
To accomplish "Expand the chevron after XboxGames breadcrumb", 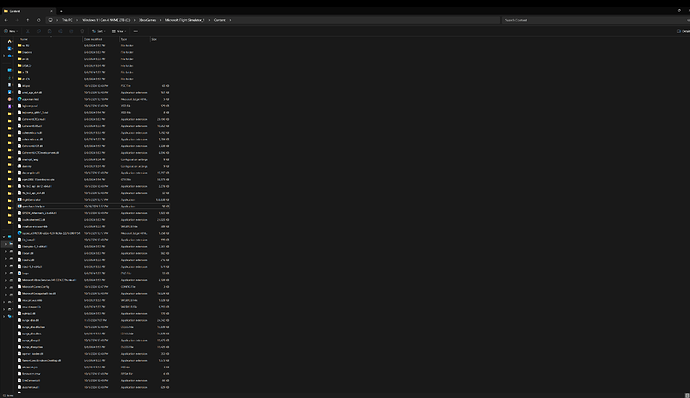I will (x=161, y=20).
